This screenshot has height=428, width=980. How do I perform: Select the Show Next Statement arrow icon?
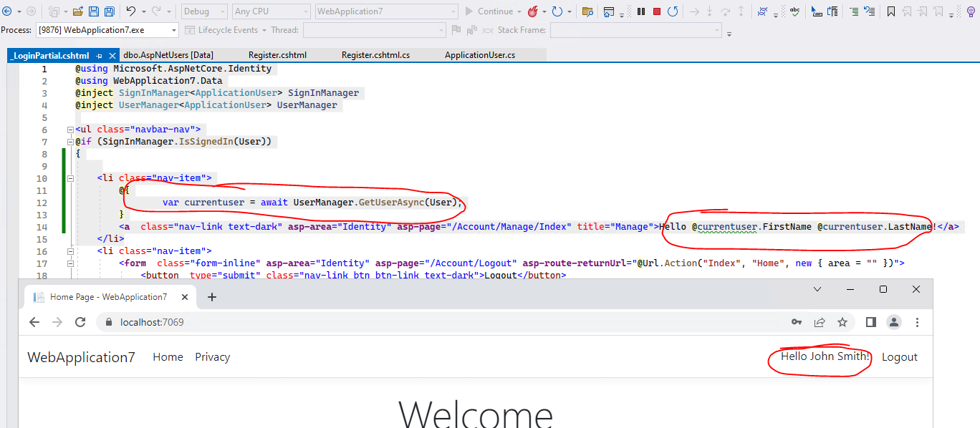point(693,11)
